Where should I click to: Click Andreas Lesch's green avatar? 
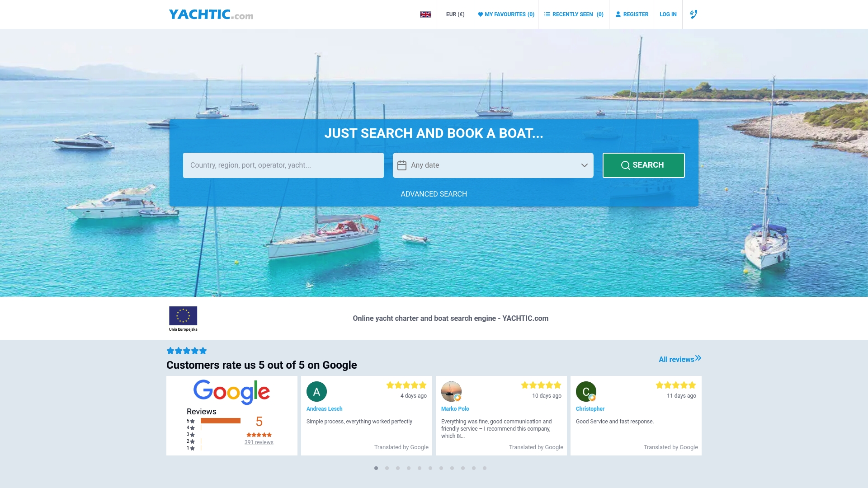tap(316, 391)
